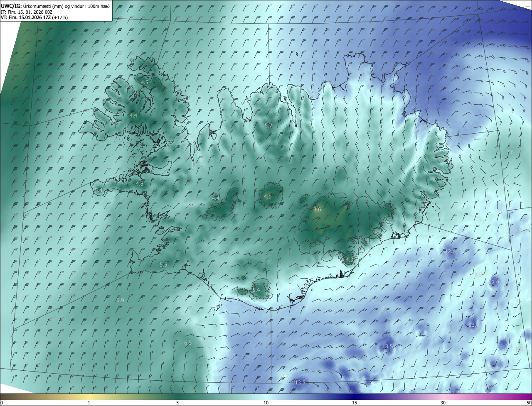The width and height of the screenshot is (532, 406).
Task: Click the 4.1 value on Hofsjökull glacier
Action: [267, 196]
